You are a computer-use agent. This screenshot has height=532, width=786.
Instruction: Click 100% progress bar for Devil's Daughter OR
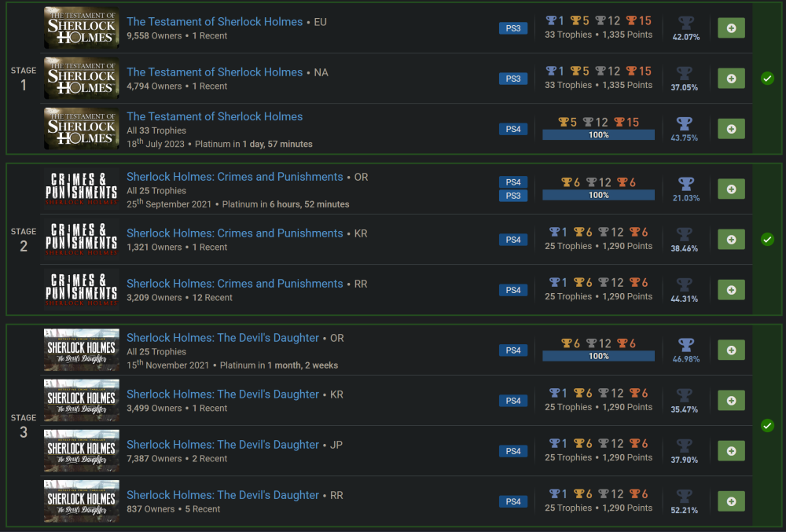[x=598, y=356]
